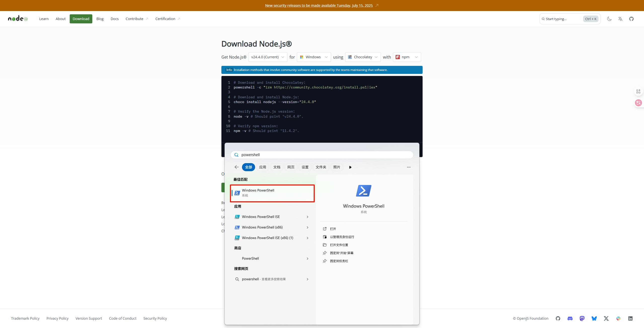Open the npm package manager dropdown
Viewport: 644px width, 328px height.
click(x=407, y=57)
